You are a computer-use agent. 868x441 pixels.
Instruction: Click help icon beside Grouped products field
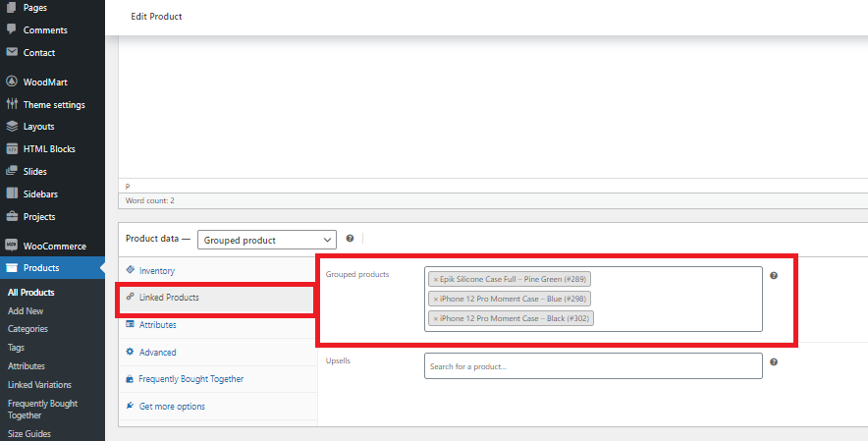click(x=774, y=275)
